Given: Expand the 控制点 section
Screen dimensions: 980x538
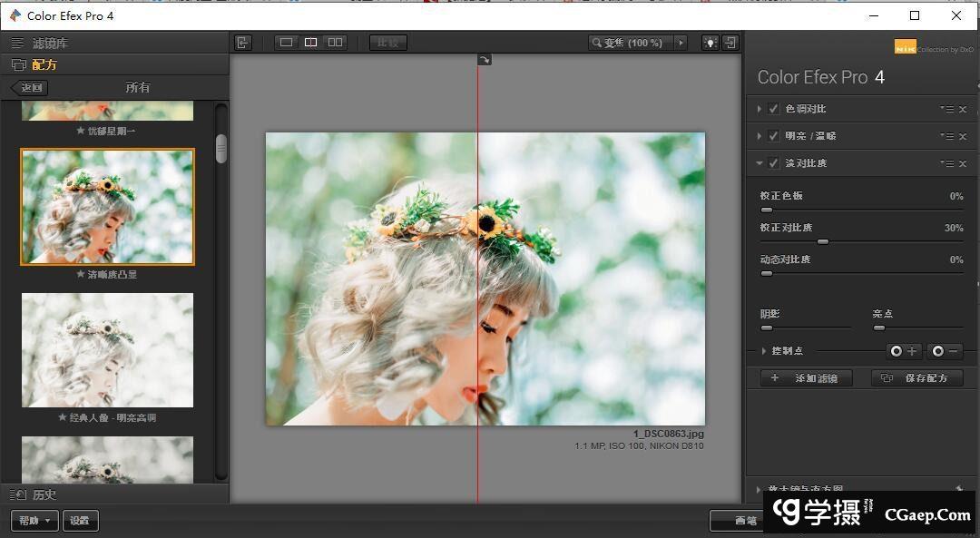Looking at the screenshot, I should click(x=764, y=351).
